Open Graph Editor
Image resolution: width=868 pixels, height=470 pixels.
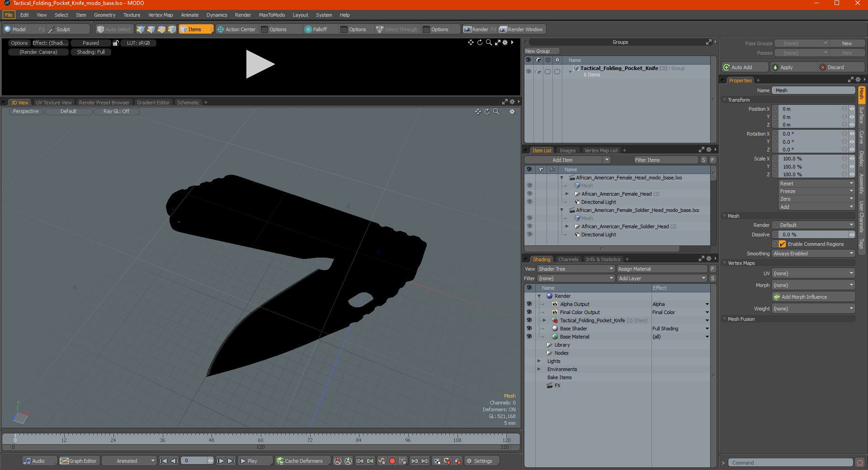click(x=79, y=461)
